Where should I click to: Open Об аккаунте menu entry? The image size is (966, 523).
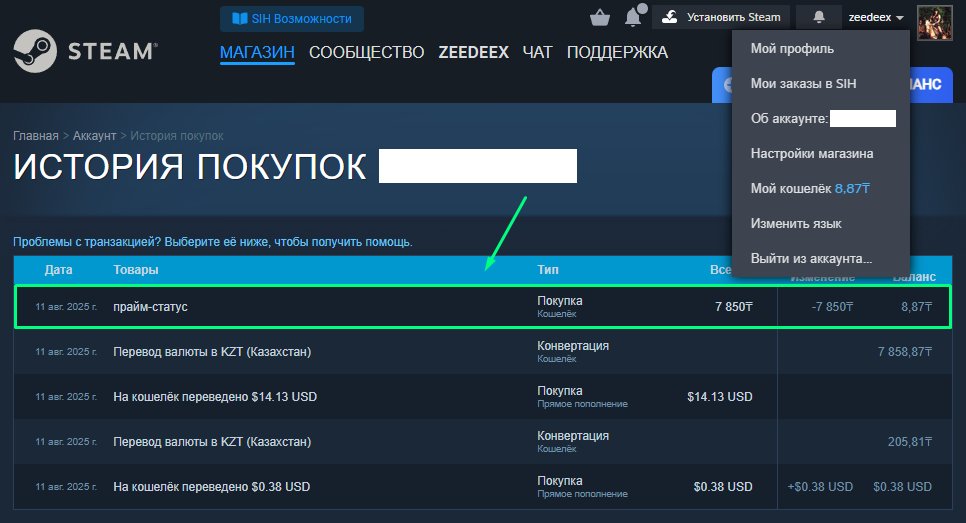821,118
